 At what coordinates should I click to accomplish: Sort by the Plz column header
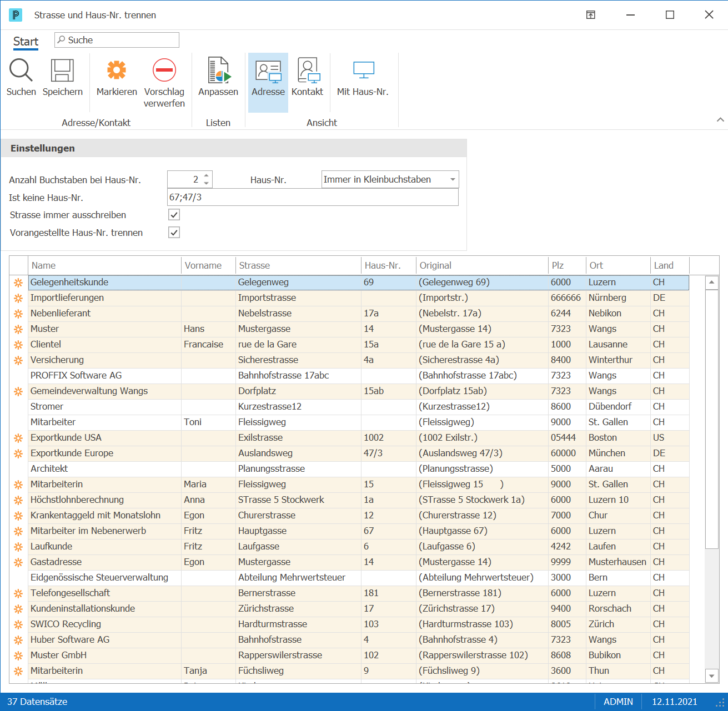pyautogui.click(x=566, y=265)
